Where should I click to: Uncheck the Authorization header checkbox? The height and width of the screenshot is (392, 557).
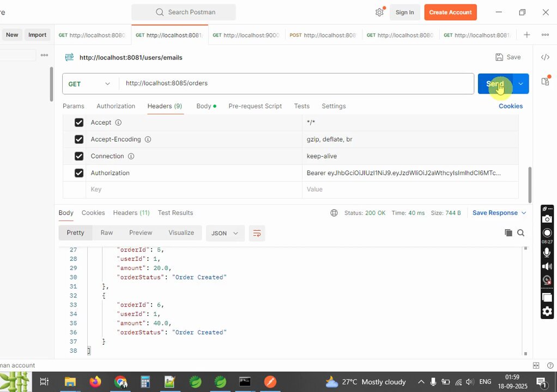click(79, 173)
